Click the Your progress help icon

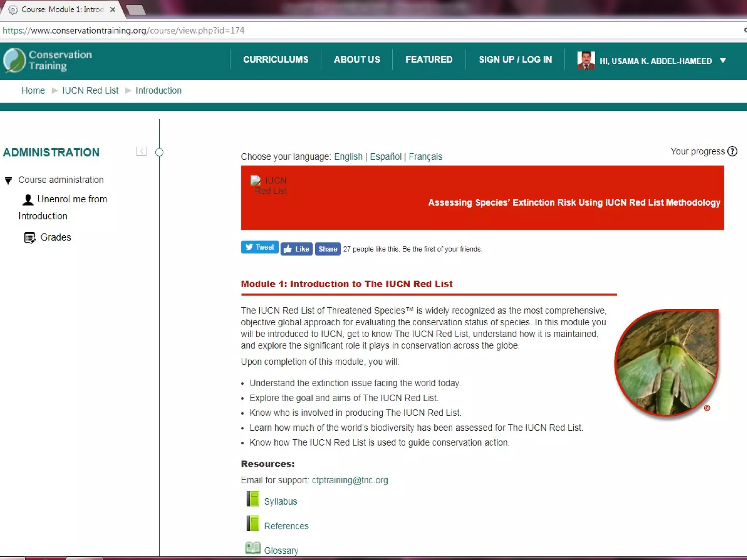(x=732, y=151)
